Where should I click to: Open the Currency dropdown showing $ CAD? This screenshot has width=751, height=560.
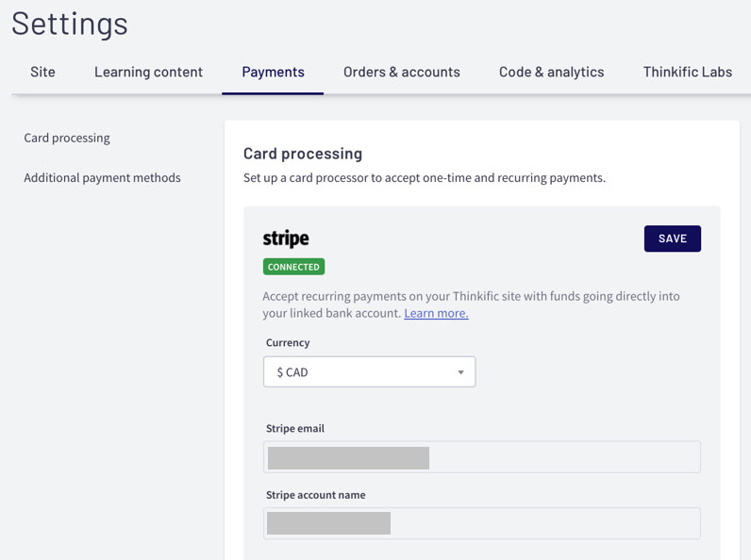tap(369, 371)
